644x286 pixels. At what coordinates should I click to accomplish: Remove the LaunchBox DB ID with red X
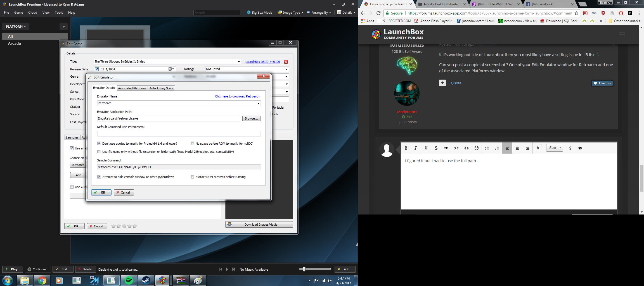pos(286,62)
